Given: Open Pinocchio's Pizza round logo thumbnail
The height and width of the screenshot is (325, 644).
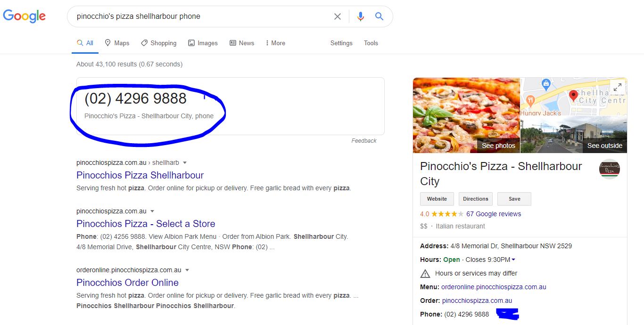Looking at the screenshot, I should 609,170.
